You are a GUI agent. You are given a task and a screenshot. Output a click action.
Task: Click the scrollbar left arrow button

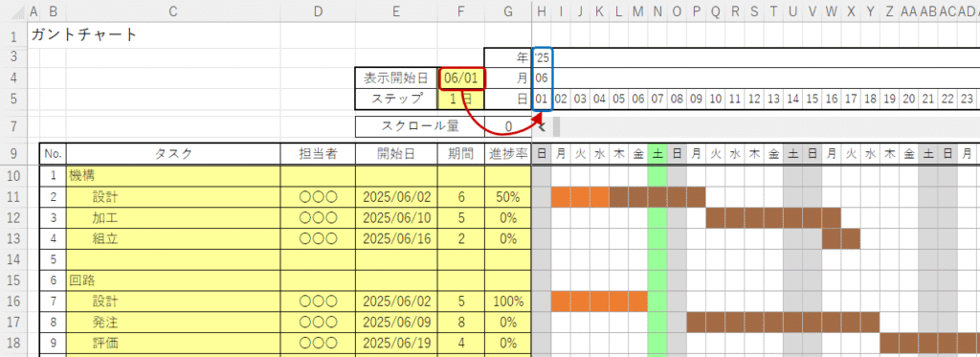tap(542, 127)
